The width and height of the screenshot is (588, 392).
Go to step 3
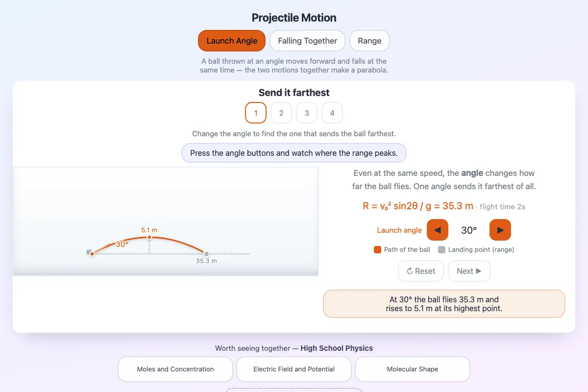tap(307, 113)
